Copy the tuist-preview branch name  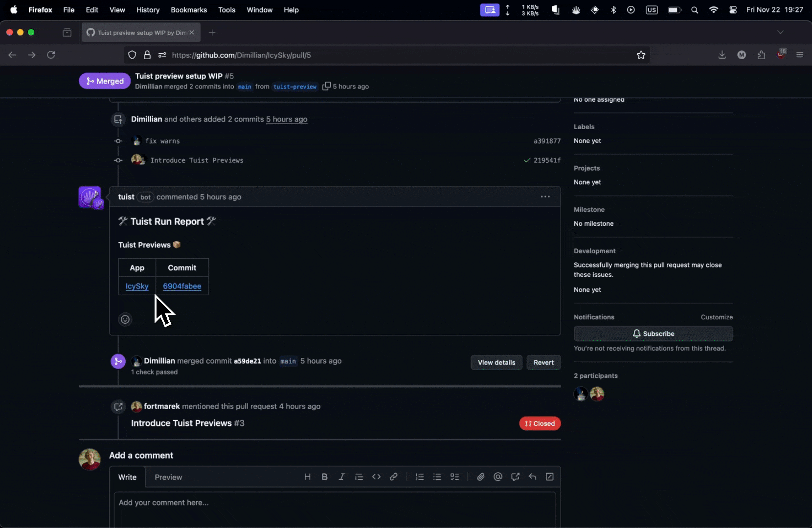pyautogui.click(x=326, y=87)
